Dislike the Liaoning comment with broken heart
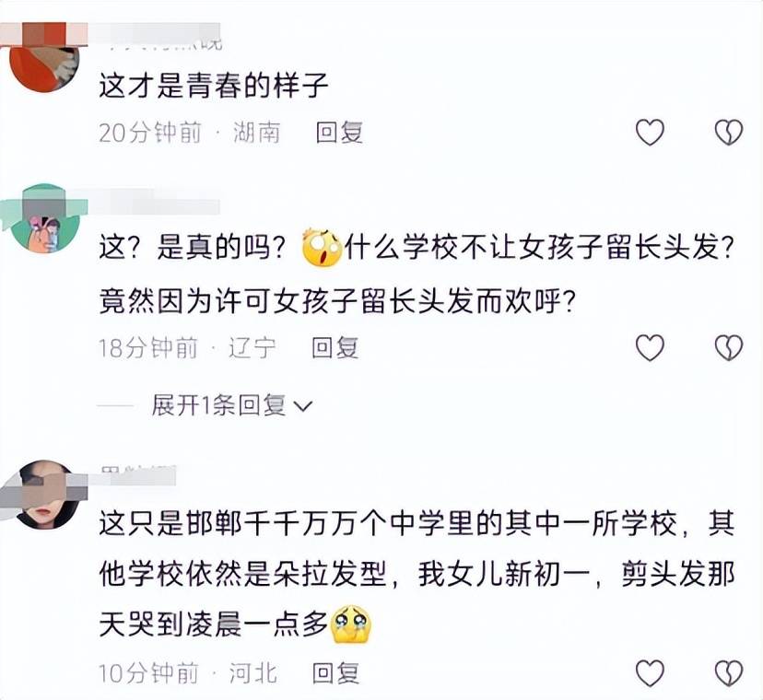This screenshot has height=700, width=763. [x=729, y=347]
